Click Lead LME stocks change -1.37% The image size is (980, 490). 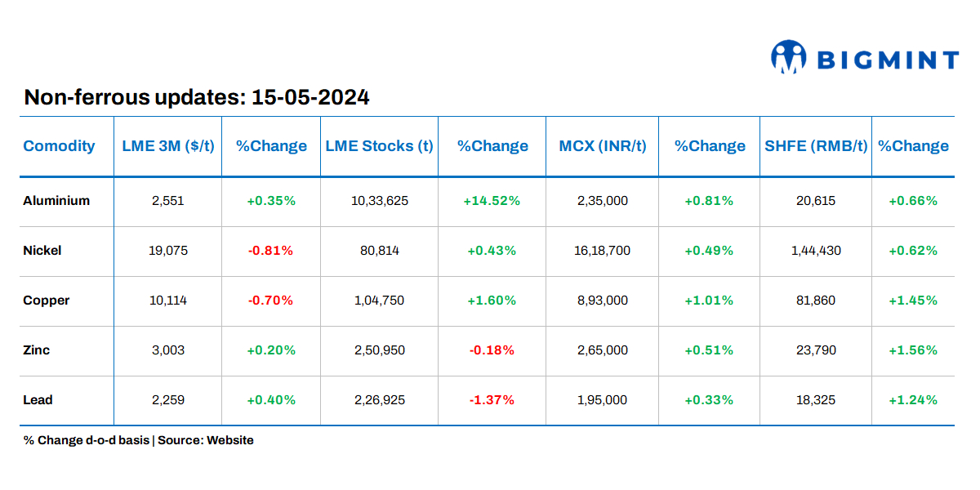point(492,400)
